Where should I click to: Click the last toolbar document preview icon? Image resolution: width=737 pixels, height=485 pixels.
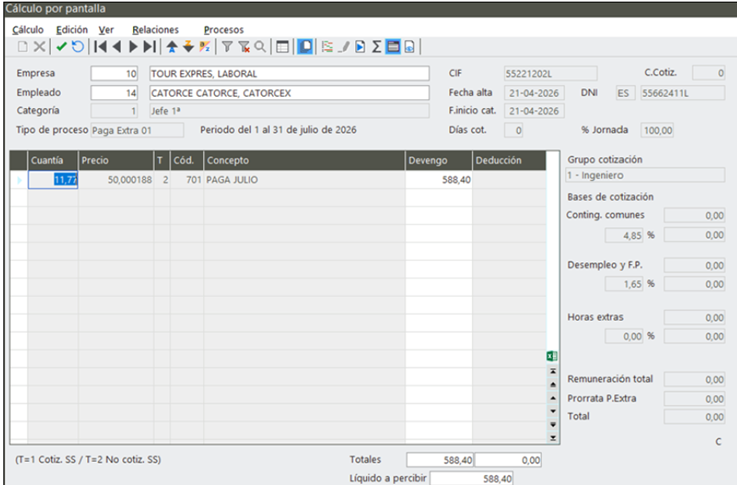click(409, 47)
